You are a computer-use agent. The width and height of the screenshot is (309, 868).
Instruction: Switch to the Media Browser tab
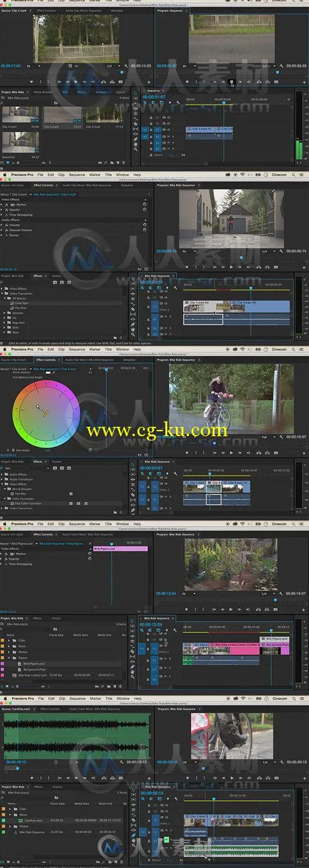[44, 91]
